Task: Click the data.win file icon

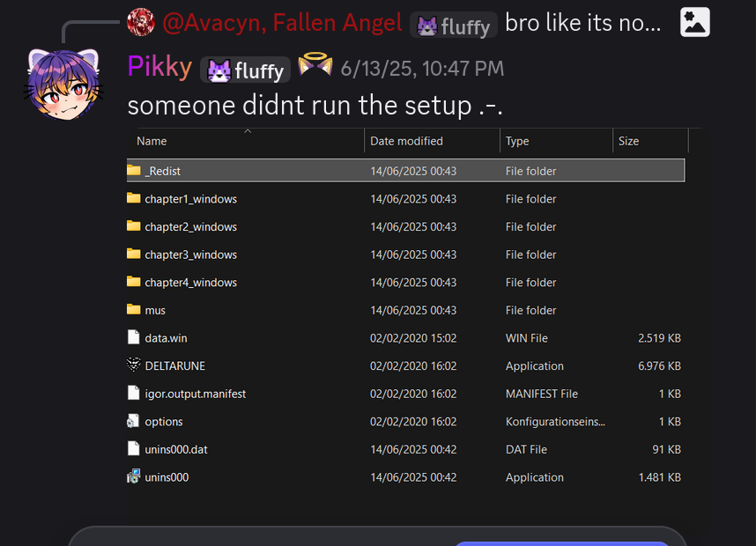Action: click(134, 338)
